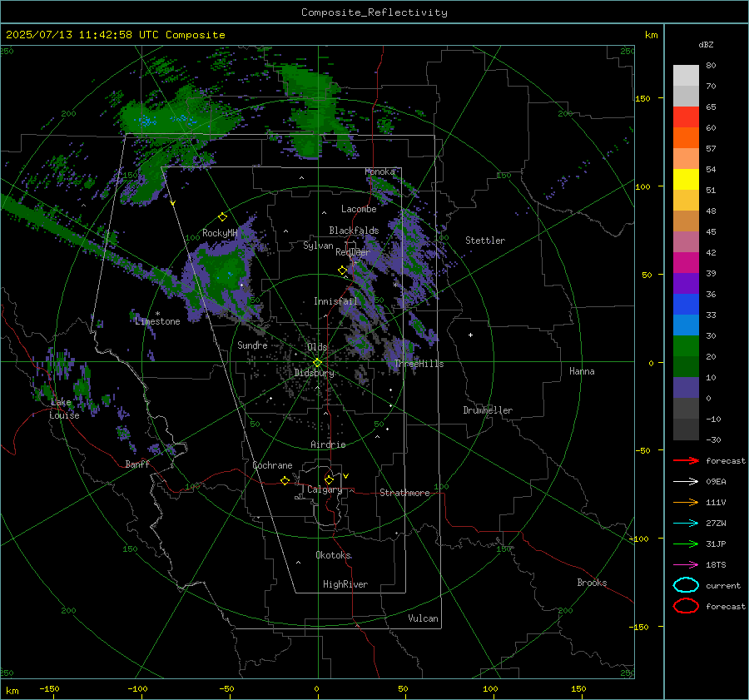Select the violet 36-39 dBZ swatch

(686, 284)
